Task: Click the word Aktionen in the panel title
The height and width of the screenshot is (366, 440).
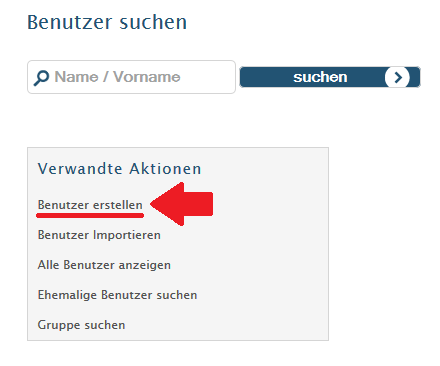Action: click(165, 169)
